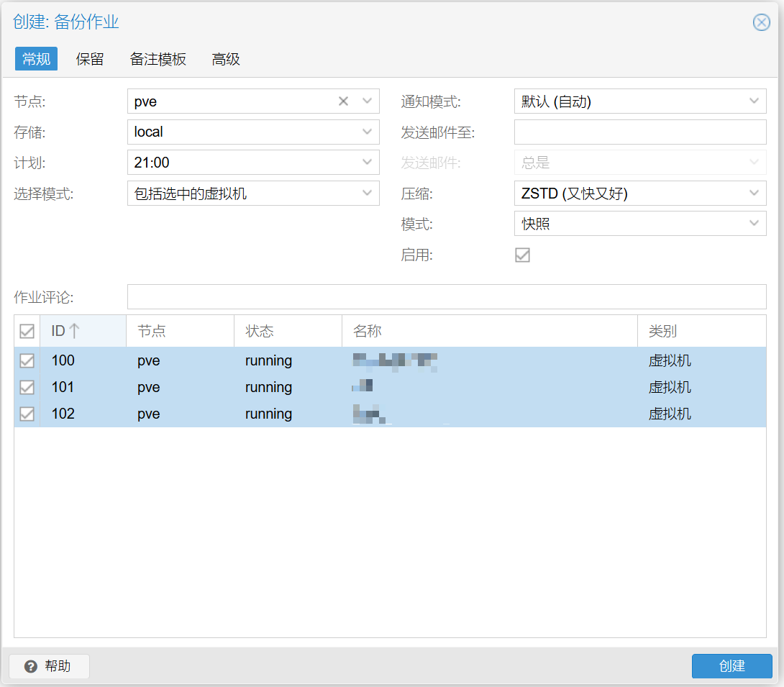Open the 压缩 ZSTD compression dropdown
The image size is (784, 687).
click(x=754, y=193)
